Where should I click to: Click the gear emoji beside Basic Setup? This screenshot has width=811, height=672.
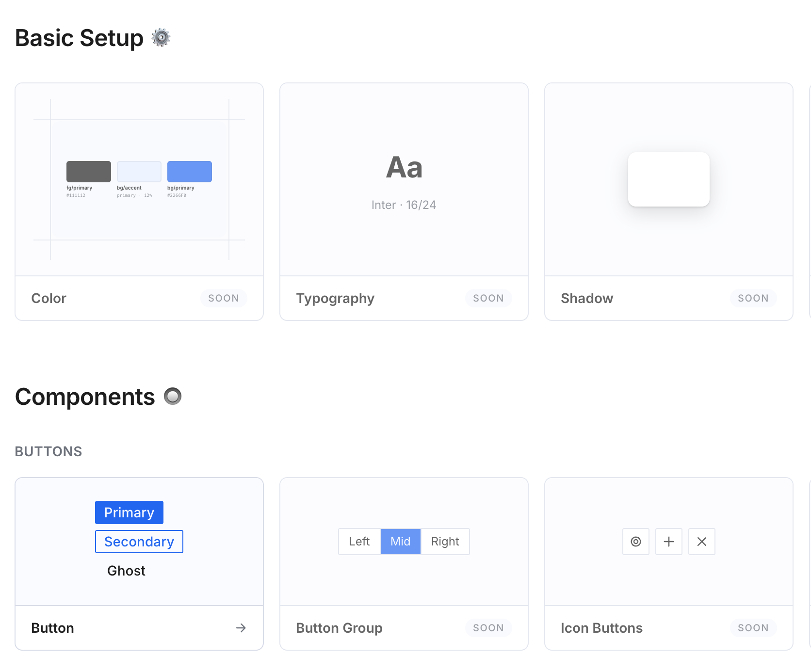point(161,38)
